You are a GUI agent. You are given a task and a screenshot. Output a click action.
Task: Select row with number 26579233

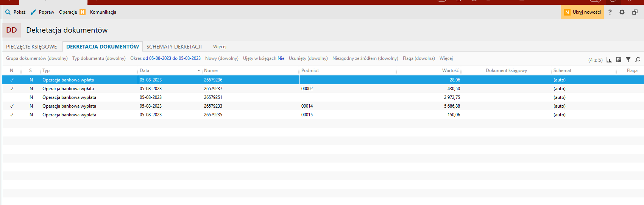pyautogui.click(x=323, y=106)
